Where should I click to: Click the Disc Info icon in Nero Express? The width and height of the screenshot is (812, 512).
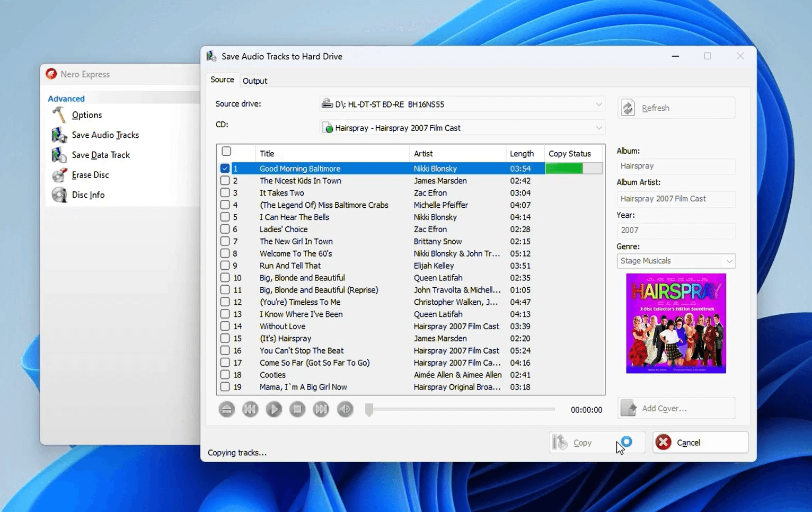59,195
